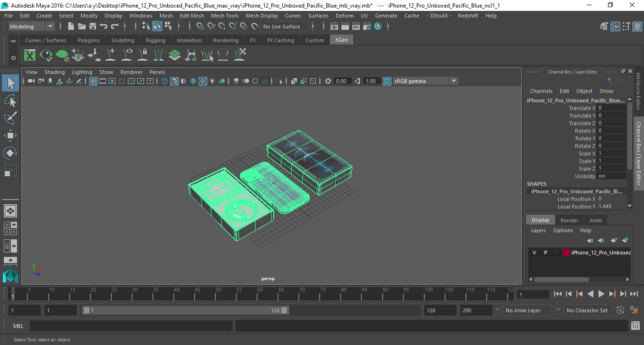The image size is (644, 345).
Task: Go to start of playback range
Action: tap(557, 294)
